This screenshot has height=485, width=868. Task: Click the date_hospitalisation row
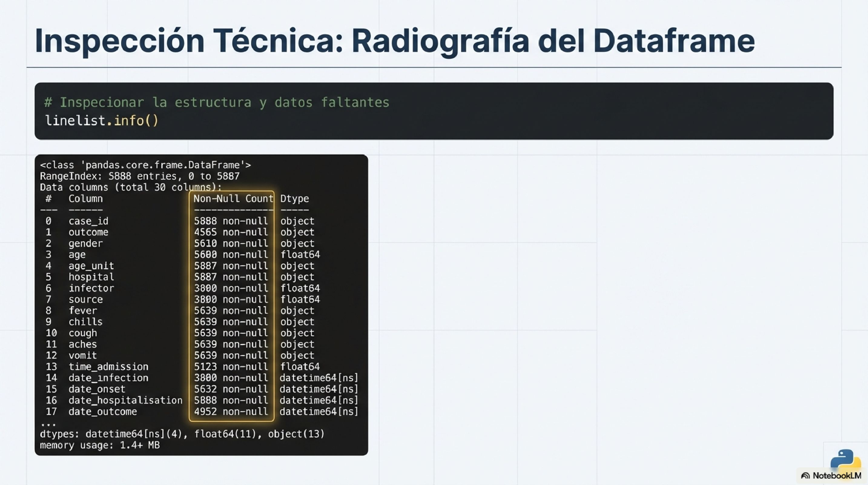125,400
